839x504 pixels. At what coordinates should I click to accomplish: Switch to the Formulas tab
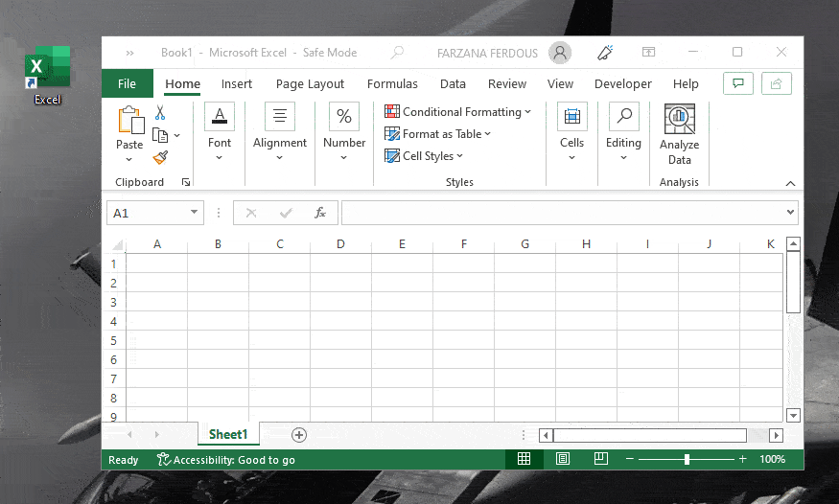point(392,84)
